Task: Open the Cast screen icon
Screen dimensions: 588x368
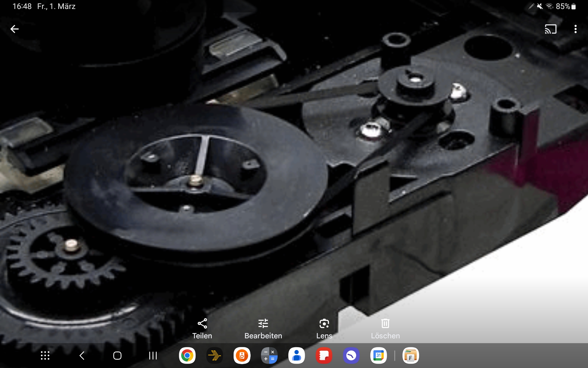Action: pyautogui.click(x=551, y=29)
